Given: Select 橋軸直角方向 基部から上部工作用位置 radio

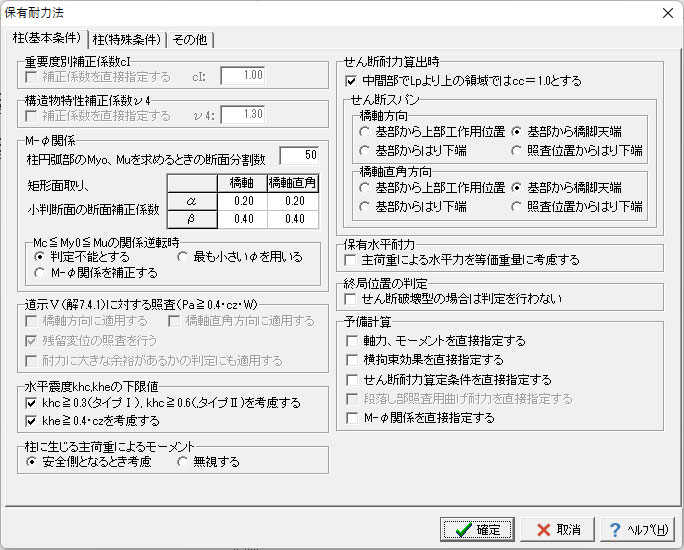Looking at the screenshot, I should pos(432,188).
